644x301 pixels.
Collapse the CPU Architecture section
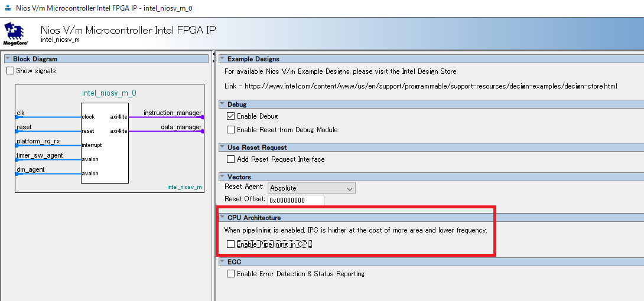[x=222, y=218]
